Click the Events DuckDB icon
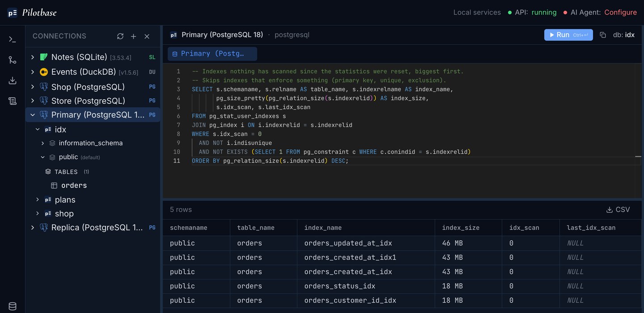 43,72
